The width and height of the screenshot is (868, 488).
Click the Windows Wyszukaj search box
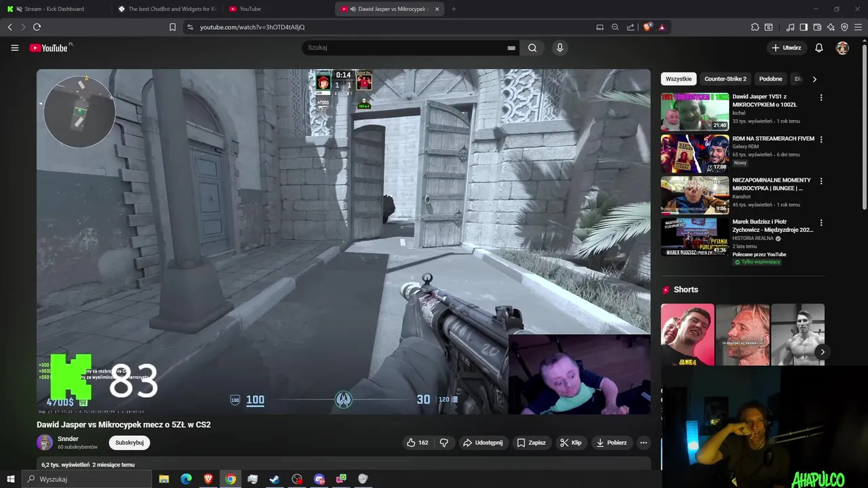click(x=86, y=479)
